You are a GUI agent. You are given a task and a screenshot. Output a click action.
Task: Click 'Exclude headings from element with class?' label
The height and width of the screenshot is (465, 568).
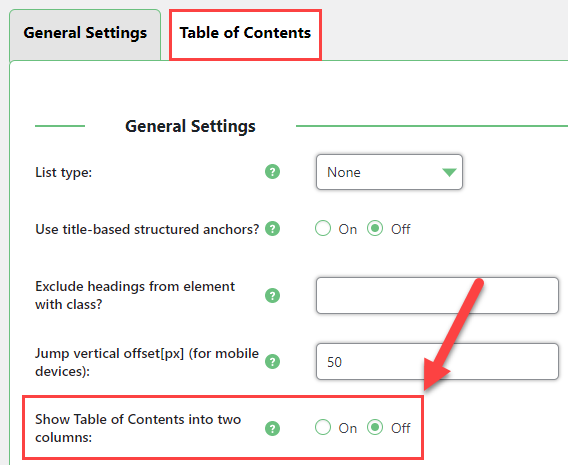click(135, 296)
